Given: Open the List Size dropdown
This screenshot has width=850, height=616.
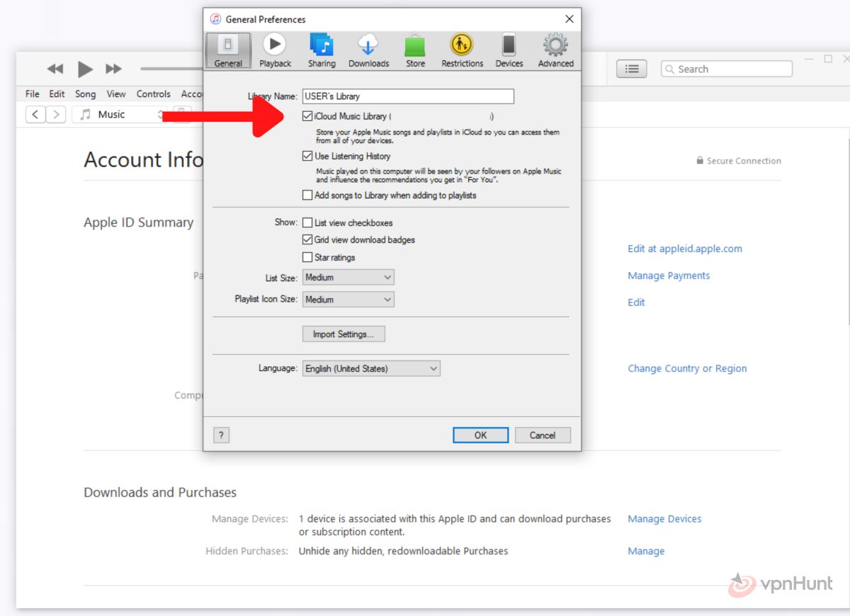Looking at the screenshot, I should (x=348, y=278).
